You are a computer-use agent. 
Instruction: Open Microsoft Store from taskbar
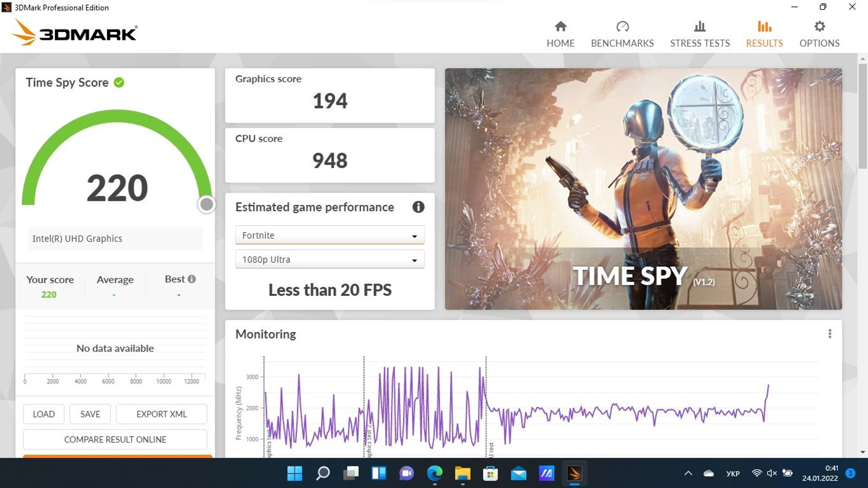[491, 473]
